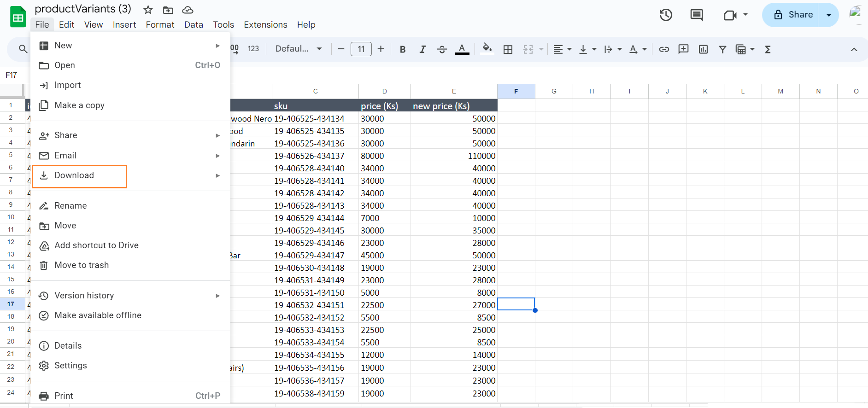868x408 pixels.
Task: Collapse the toolbar with the up chevron
Action: [854, 49]
